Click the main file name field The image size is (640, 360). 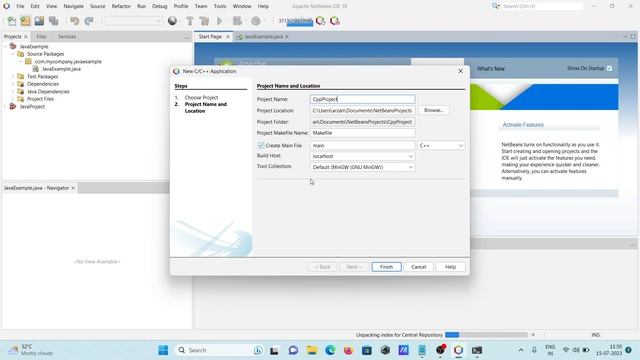tap(362, 145)
